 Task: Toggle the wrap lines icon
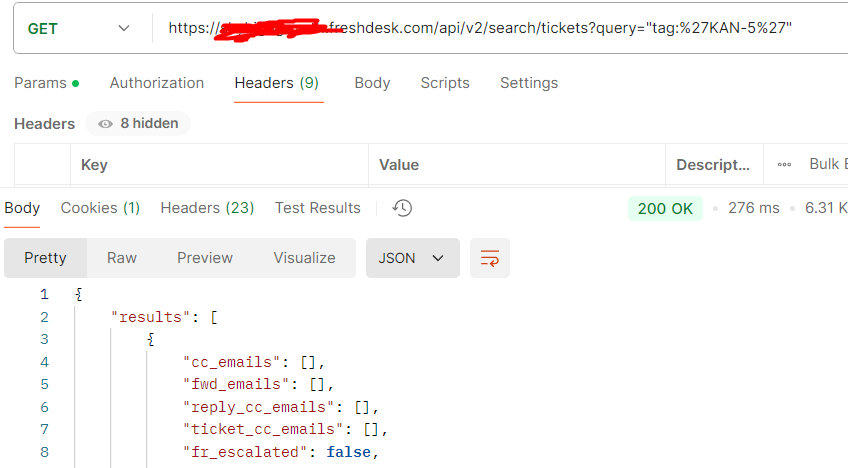coord(490,258)
